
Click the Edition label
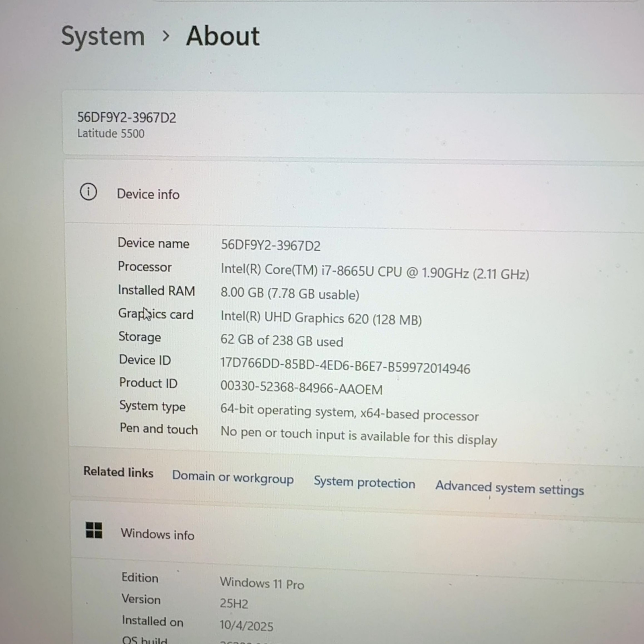pos(140,578)
